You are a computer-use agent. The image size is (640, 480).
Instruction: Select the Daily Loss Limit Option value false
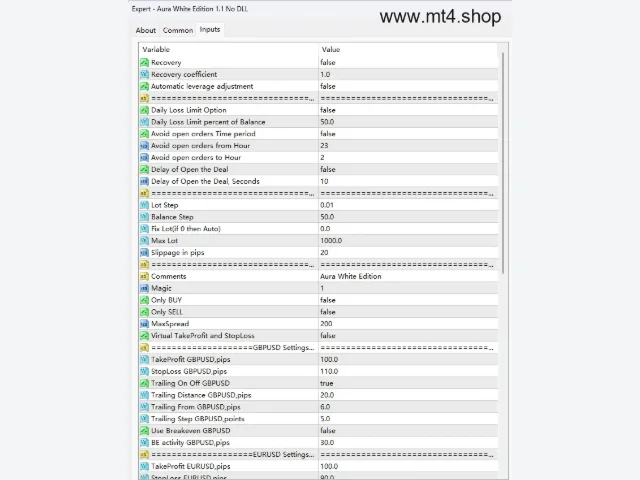click(x=328, y=110)
